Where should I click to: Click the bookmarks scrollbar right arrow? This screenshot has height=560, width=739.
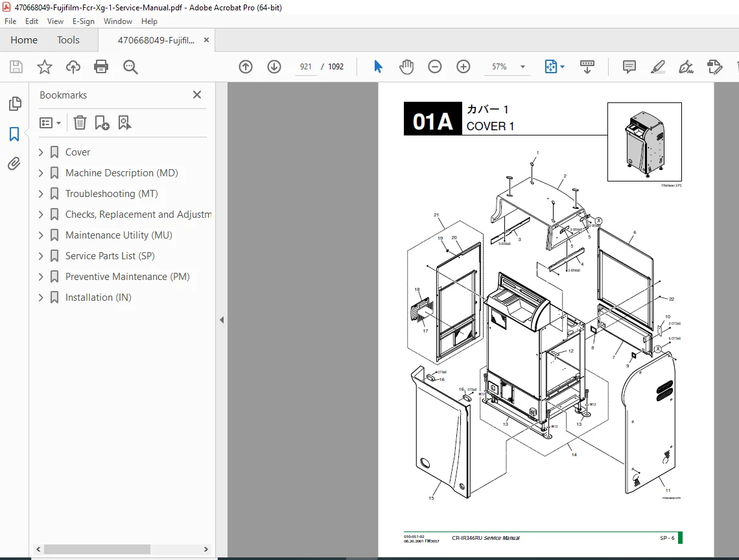205,549
